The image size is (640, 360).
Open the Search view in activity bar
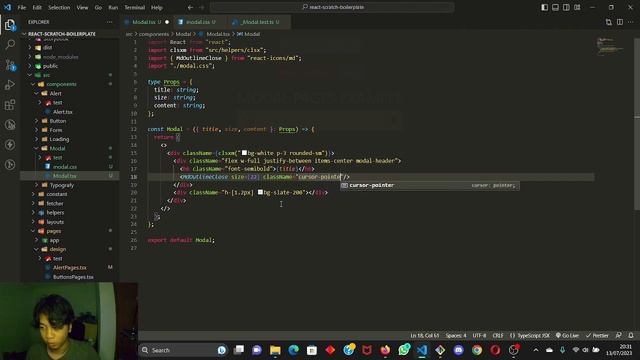(x=10, y=44)
